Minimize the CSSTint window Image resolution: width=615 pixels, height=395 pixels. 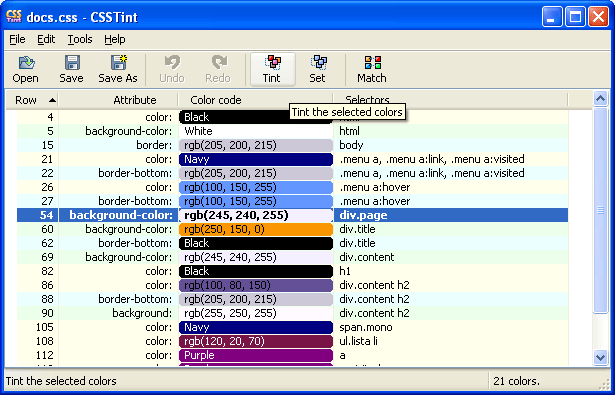552,17
